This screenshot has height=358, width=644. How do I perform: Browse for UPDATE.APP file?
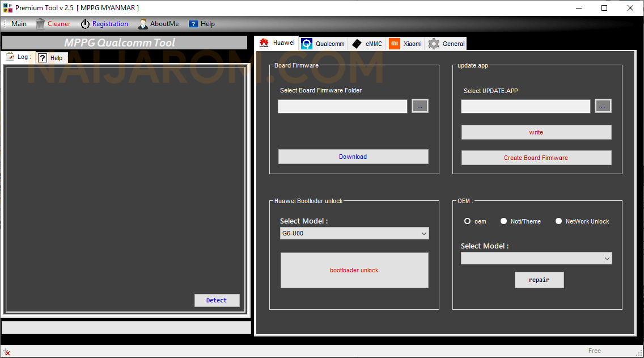coord(603,106)
